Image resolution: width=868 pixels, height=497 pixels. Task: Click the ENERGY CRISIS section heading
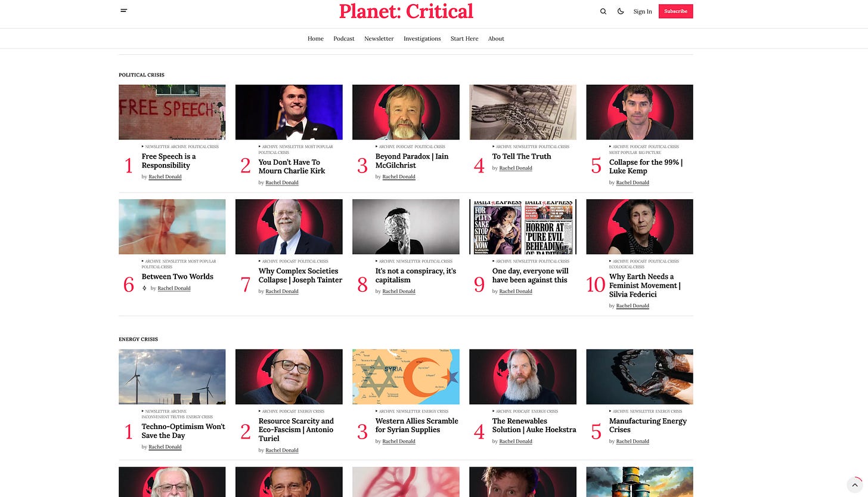(x=138, y=339)
